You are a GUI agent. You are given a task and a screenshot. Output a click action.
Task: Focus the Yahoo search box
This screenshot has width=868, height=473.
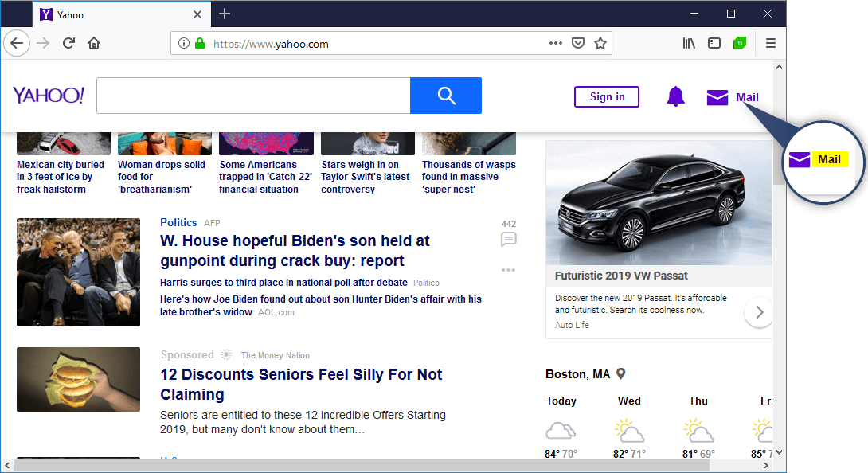(253, 96)
